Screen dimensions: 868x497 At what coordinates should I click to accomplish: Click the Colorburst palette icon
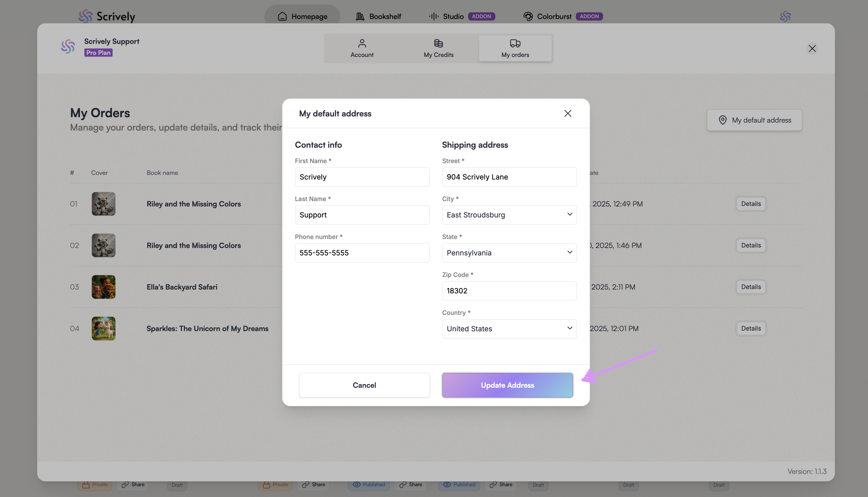(x=528, y=16)
